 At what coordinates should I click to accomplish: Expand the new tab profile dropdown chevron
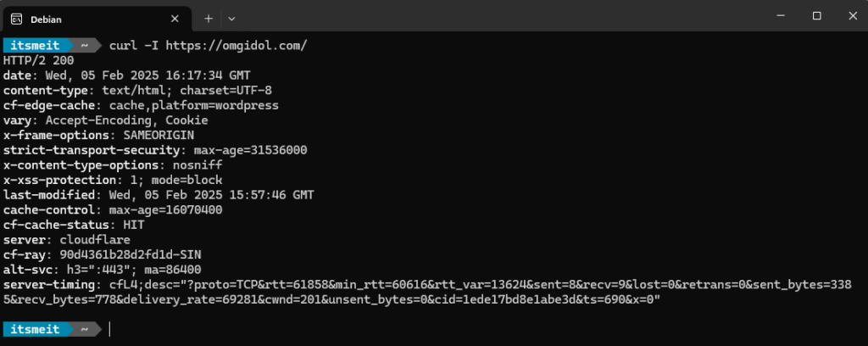(x=231, y=17)
